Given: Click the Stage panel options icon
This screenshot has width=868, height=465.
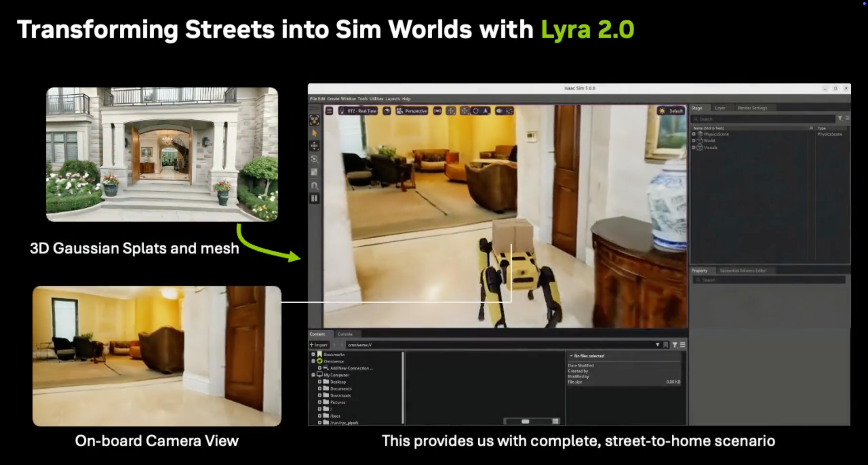Looking at the screenshot, I should tap(848, 118).
